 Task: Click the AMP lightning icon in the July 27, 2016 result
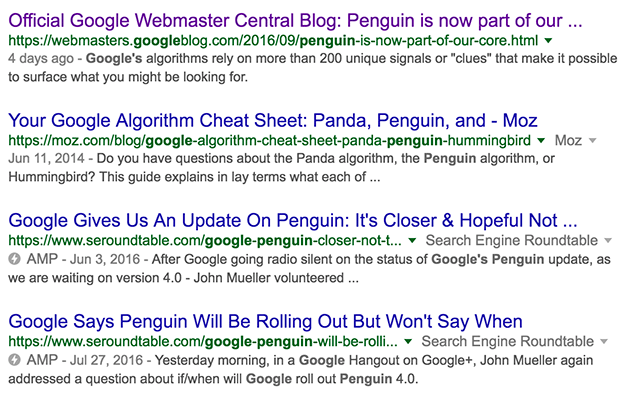click(15, 361)
